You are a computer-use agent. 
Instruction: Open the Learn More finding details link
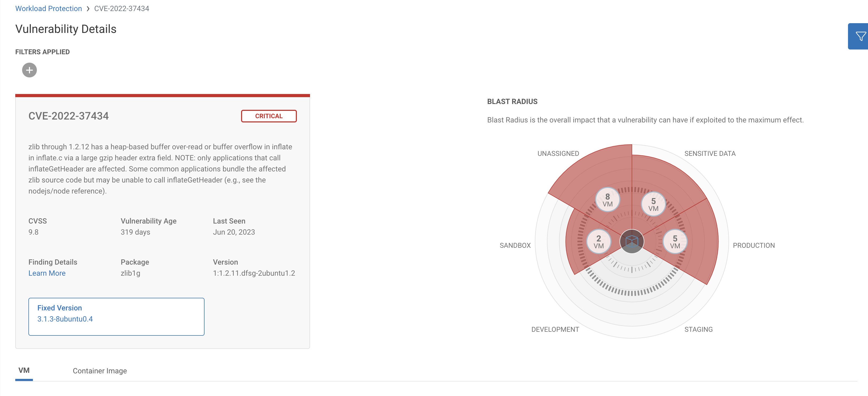(47, 273)
